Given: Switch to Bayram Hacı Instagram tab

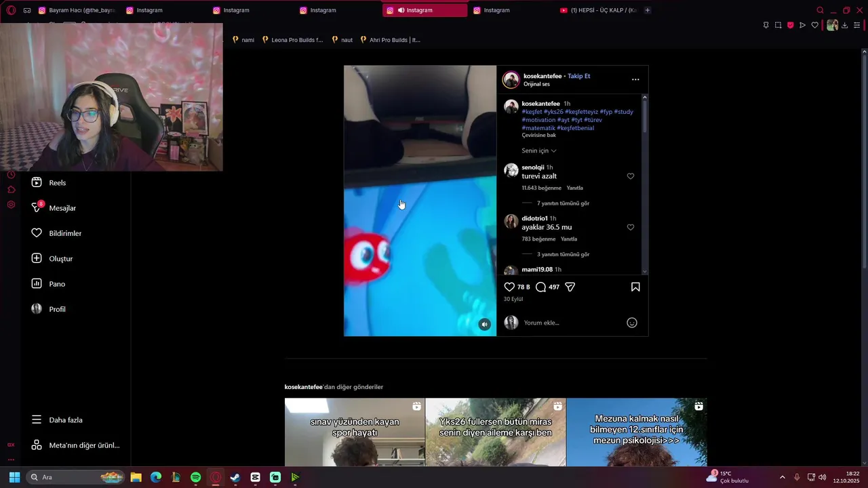Looking at the screenshot, I should (x=77, y=10).
